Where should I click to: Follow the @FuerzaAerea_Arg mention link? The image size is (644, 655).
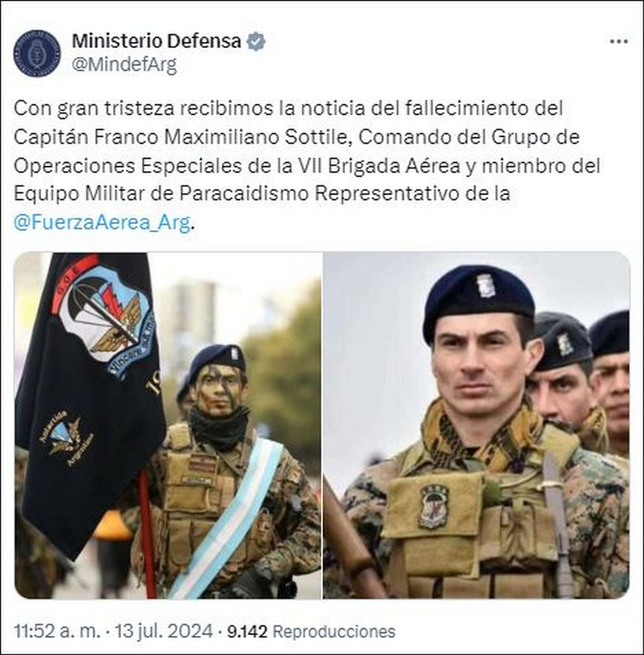102,223
